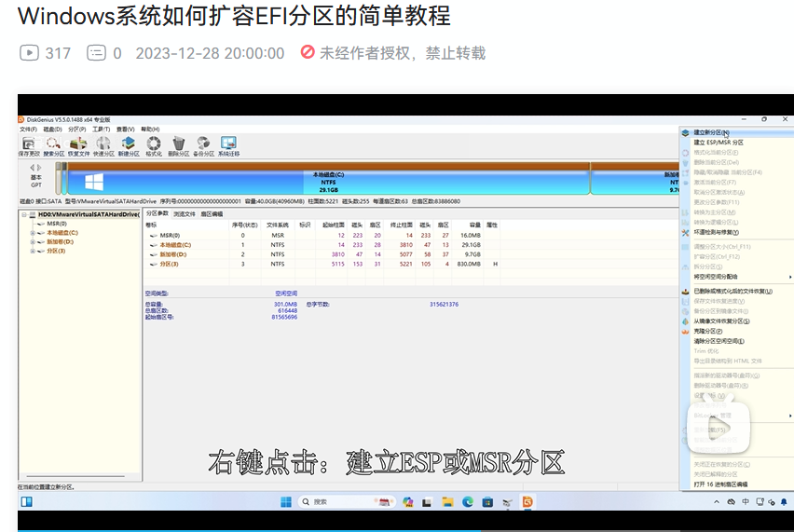Image resolution: width=794 pixels, height=532 pixels.
Task: Open the 分区(P) menu
Action: pos(77,130)
